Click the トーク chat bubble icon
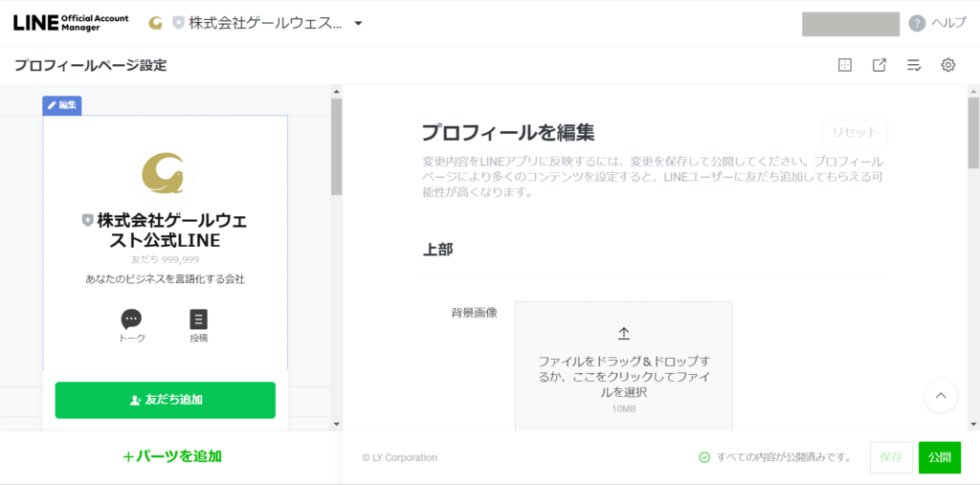Screen dimensions: 980x485 [131, 320]
